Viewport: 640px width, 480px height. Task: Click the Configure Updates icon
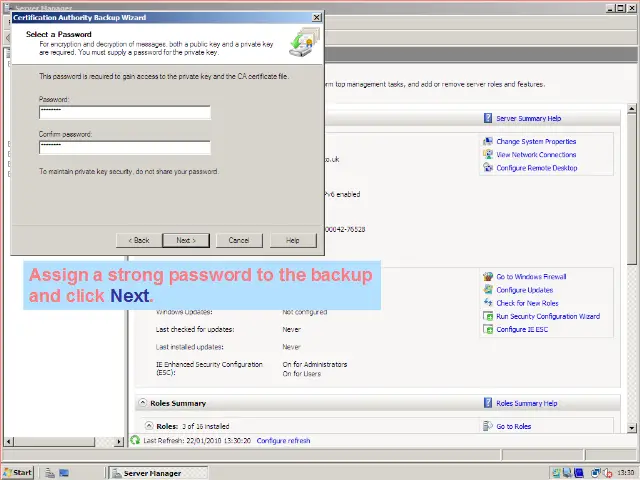point(488,290)
